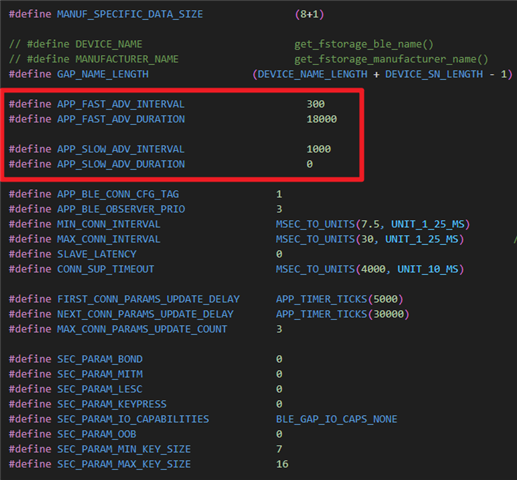Click UNIT_10_MS in the CONN_SUP_TIMEOUT definition

(428, 269)
